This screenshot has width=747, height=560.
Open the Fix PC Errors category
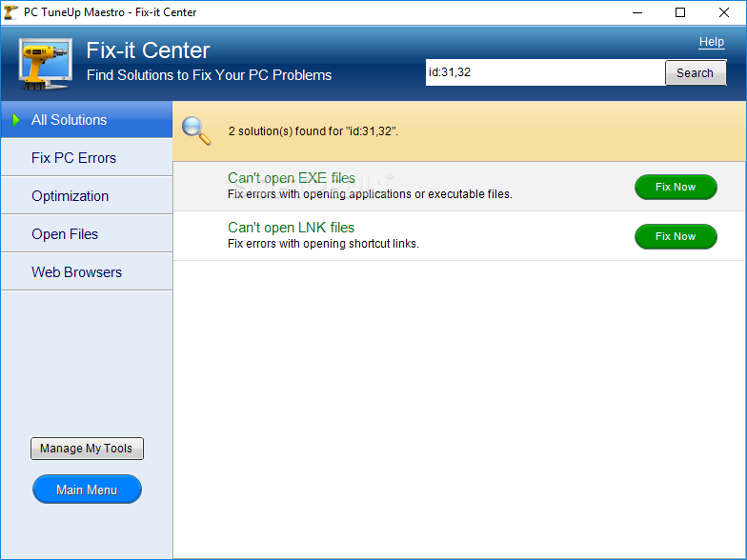click(x=87, y=158)
